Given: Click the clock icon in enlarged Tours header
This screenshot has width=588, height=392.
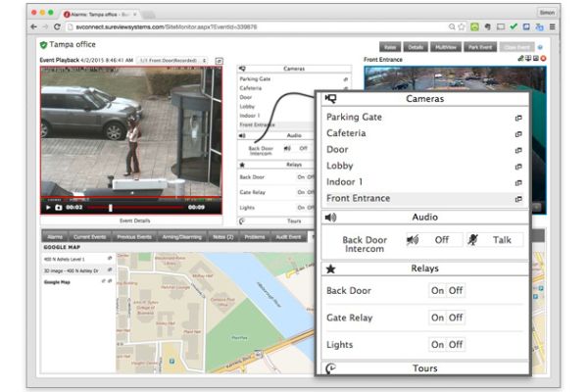Looking at the screenshot, I should coord(331,368).
